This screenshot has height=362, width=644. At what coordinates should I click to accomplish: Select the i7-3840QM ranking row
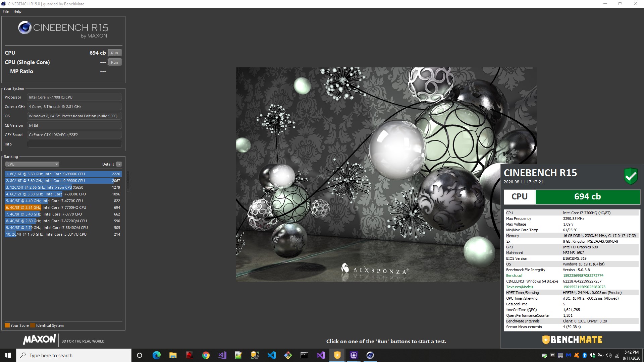click(63, 228)
